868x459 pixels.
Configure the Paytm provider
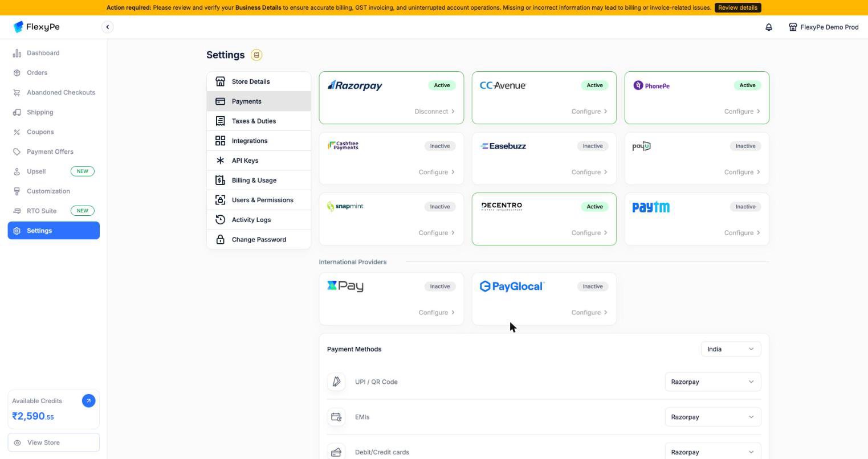[x=742, y=233]
